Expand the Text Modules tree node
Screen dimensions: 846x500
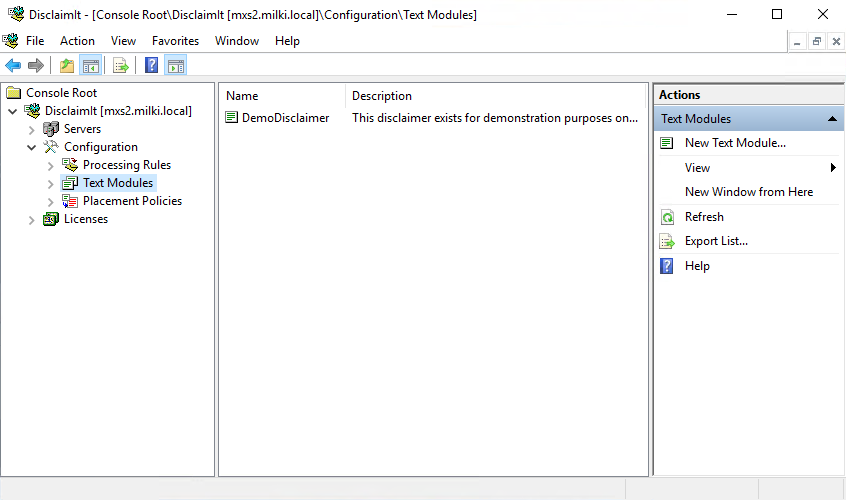point(50,184)
